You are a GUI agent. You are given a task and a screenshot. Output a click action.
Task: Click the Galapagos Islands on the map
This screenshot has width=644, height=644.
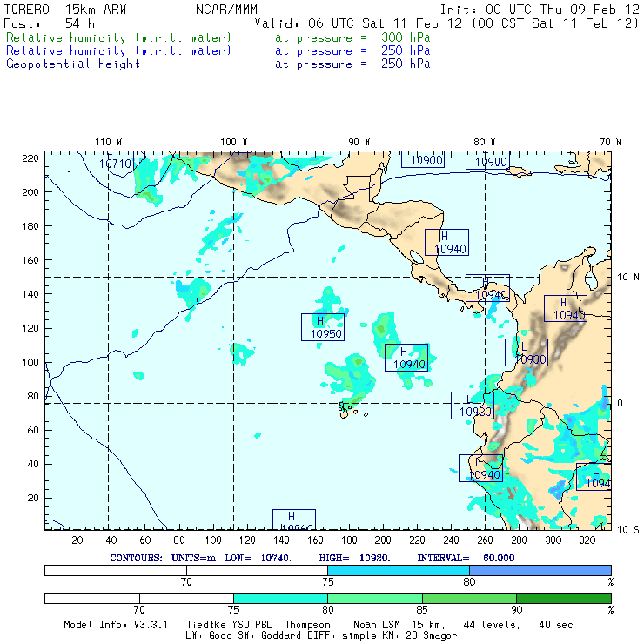(x=348, y=407)
